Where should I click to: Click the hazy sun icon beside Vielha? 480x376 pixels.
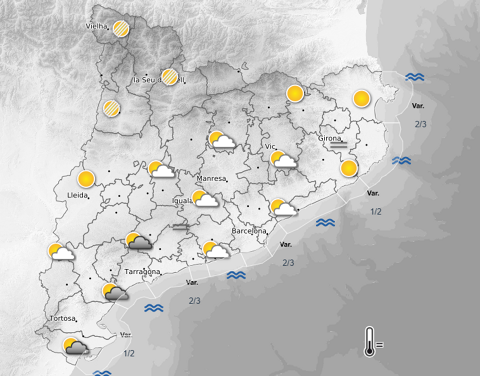click(121, 29)
